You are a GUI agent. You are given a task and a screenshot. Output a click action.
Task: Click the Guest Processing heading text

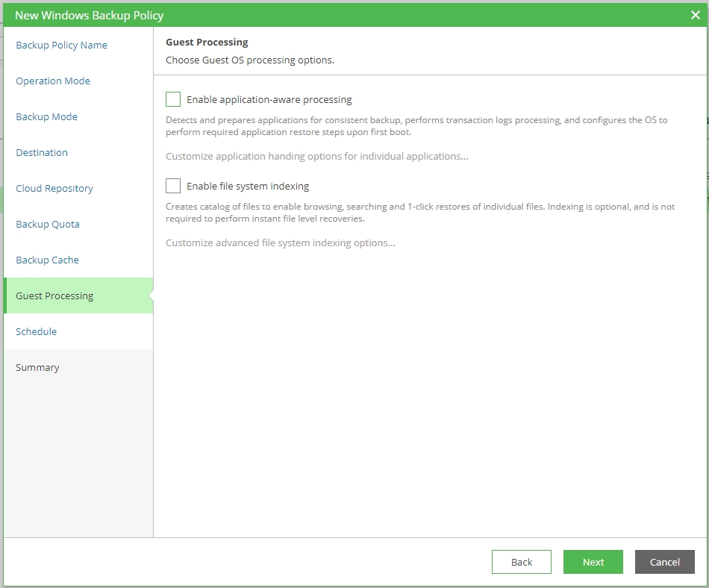[207, 43]
